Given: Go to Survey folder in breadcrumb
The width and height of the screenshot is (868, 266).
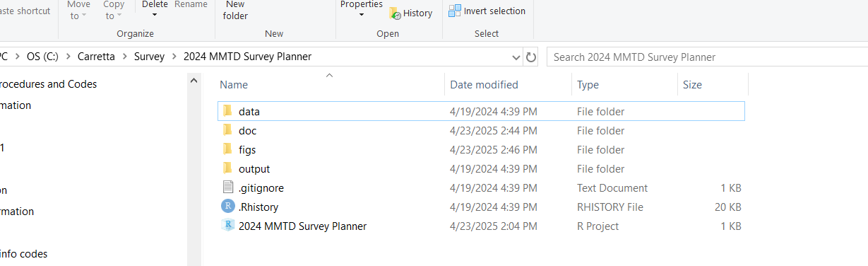Looking at the screenshot, I should pos(149,57).
